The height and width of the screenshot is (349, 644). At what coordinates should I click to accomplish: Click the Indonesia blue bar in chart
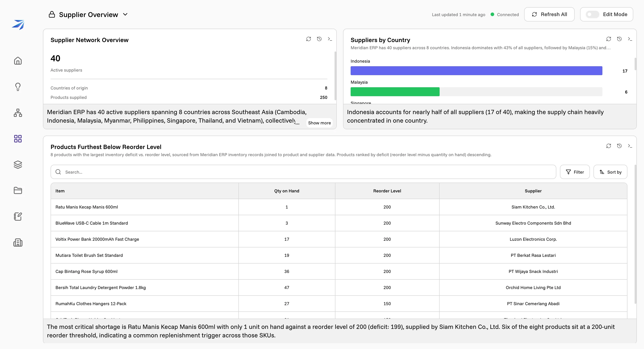pyautogui.click(x=476, y=71)
